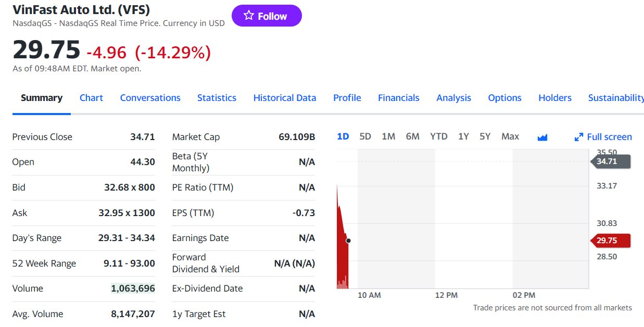The height and width of the screenshot is (327, 644).
Task: Select the YTD chart range
Action: point(438,136)
